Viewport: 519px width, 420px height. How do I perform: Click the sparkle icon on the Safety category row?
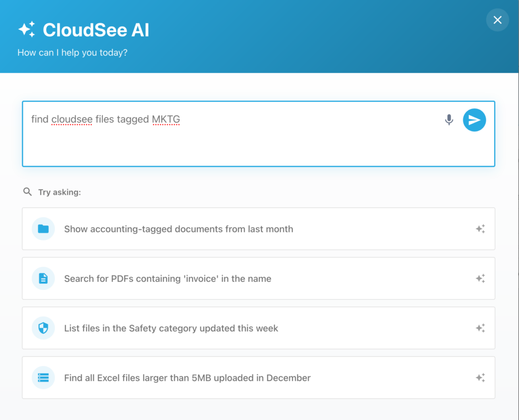[480, 328]
